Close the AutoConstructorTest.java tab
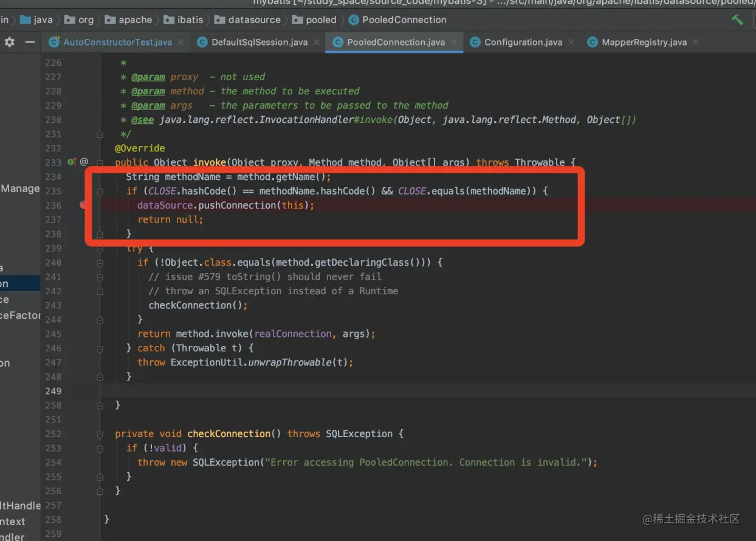Viewport: 756px width, 541px height. [182, 42]
